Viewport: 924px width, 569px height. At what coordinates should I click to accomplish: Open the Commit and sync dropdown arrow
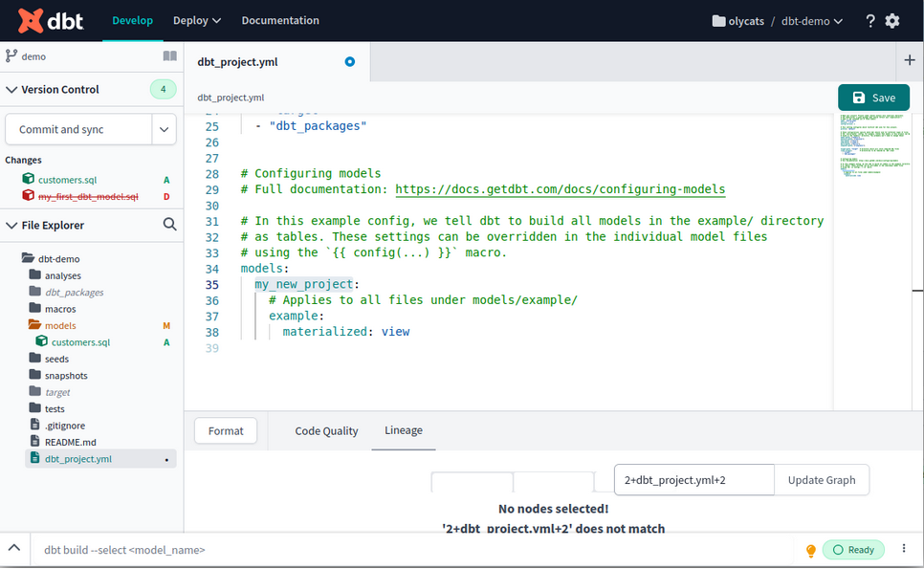click(x=164, y=129)
